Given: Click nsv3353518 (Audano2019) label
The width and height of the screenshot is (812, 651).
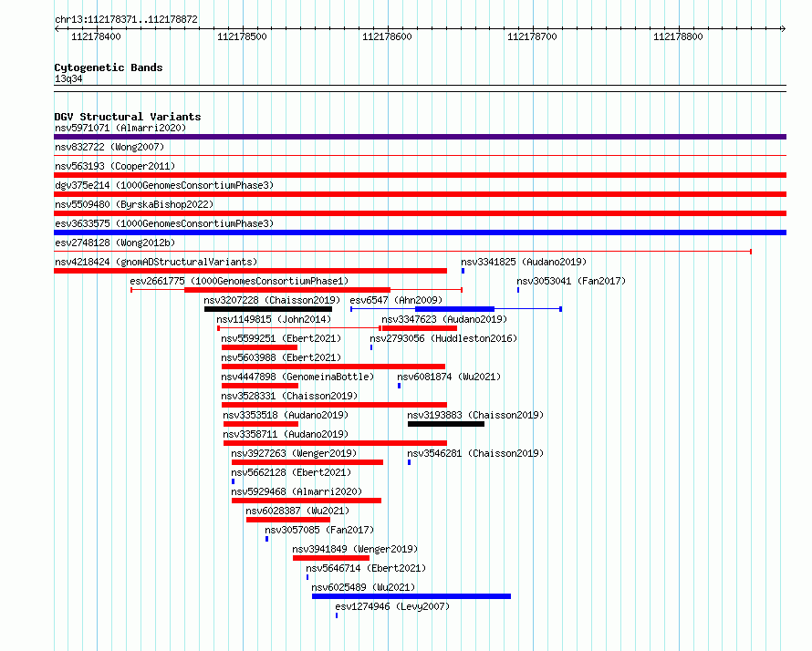Looking at the screenshot, I should pos(286,415).
